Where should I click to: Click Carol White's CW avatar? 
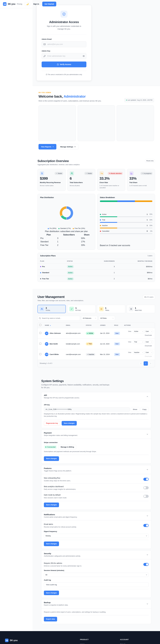(x=46, y=354)
